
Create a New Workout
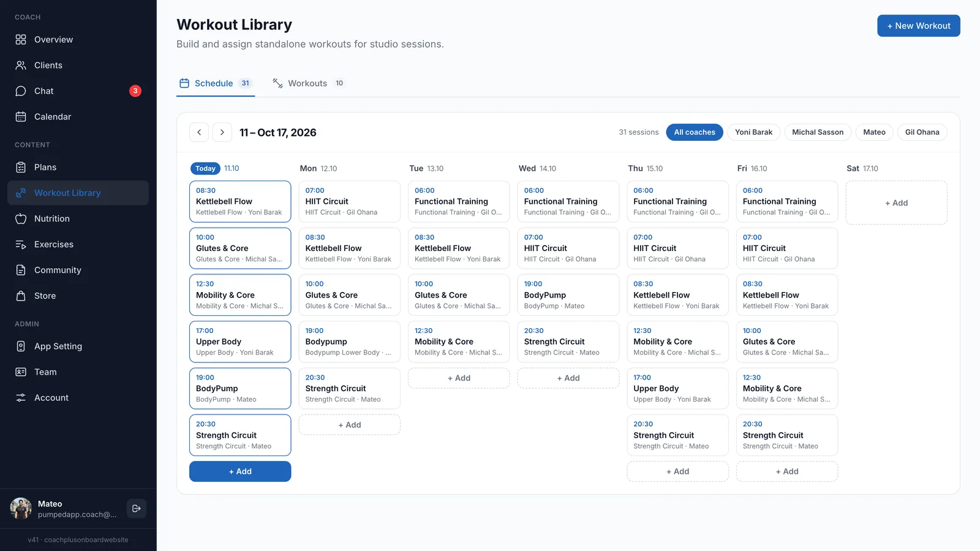point(919,26)
